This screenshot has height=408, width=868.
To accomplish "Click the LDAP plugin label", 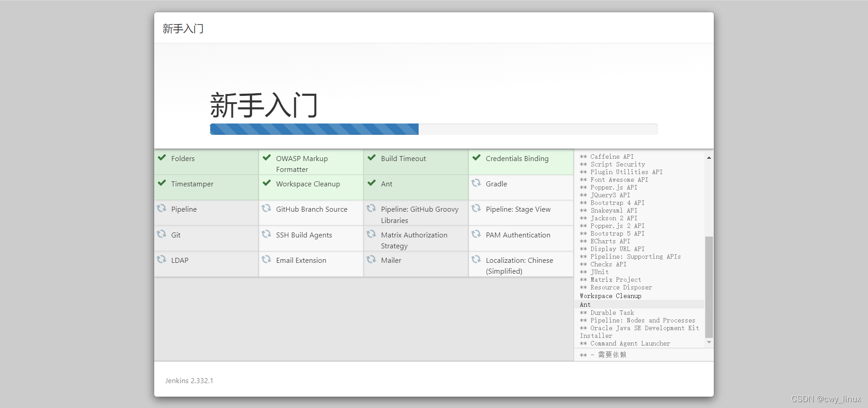I will 180,261.
